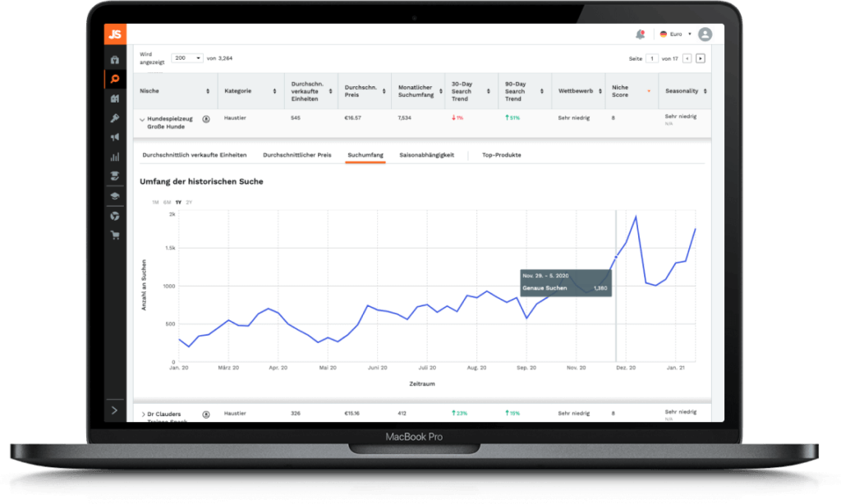
Task: Open the graduation cap academy icon in sidebar
Action: 115,195
